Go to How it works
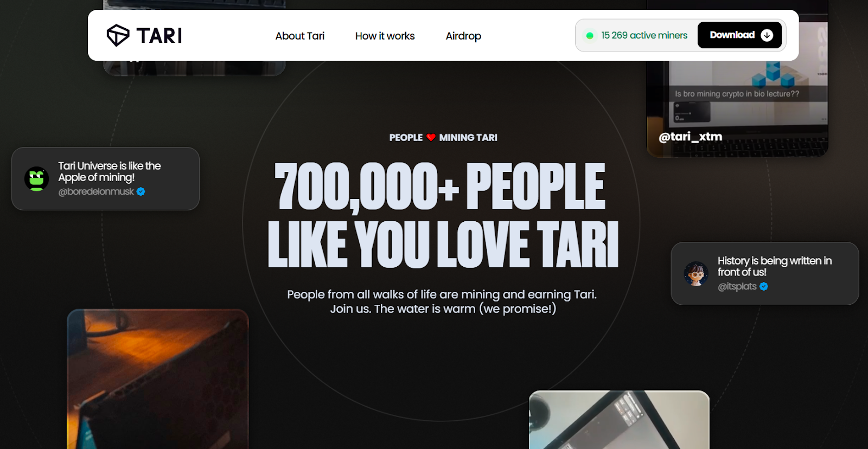 385,36
